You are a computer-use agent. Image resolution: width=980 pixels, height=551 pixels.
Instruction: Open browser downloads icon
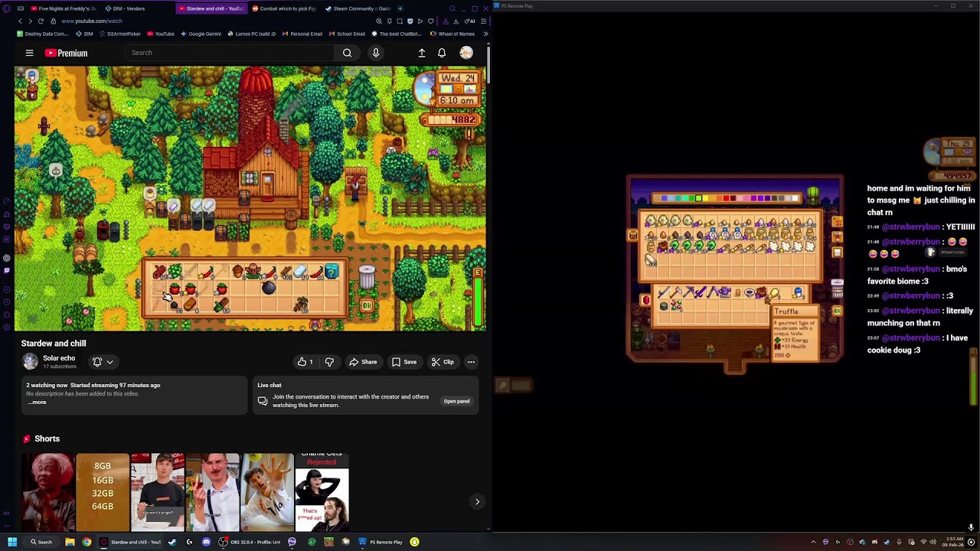pos(456,21)
